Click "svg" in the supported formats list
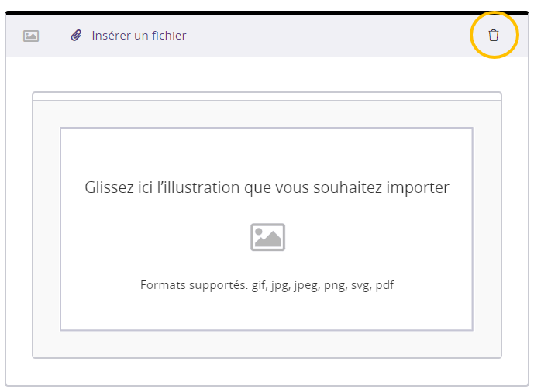 coord(360,285)
